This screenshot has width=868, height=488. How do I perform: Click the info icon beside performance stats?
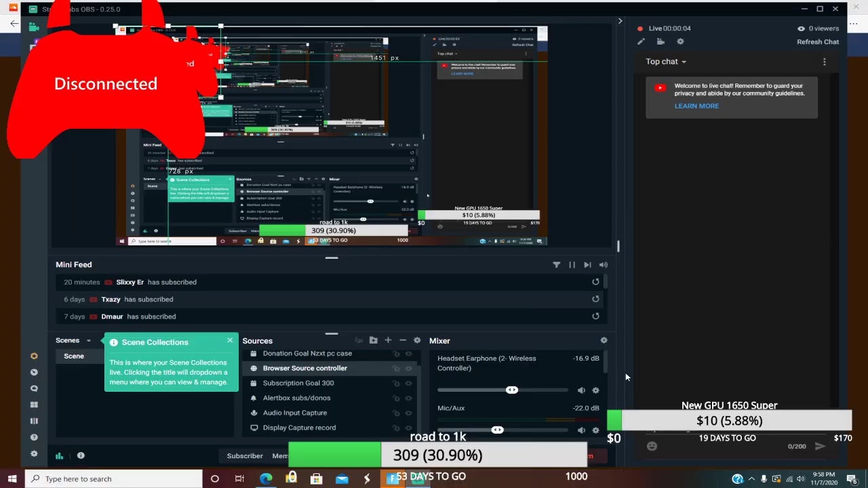(x=81, y=455)
